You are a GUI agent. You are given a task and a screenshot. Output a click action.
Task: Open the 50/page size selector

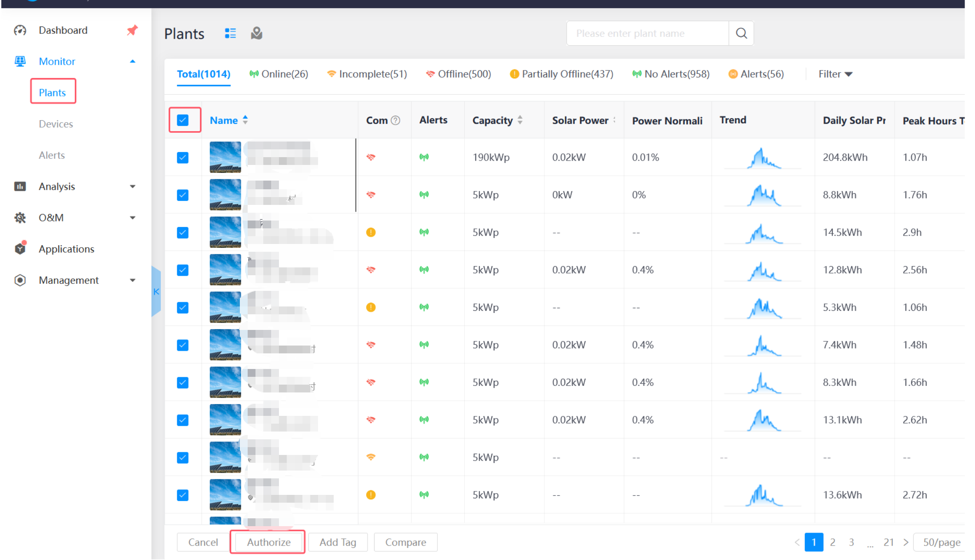(x=941, y=542)
